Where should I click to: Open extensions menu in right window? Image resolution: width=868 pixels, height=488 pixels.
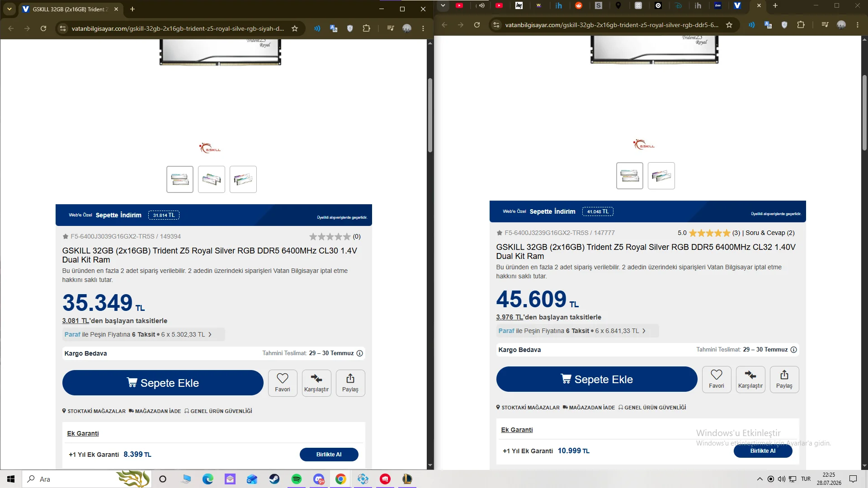tap(801, 25)
